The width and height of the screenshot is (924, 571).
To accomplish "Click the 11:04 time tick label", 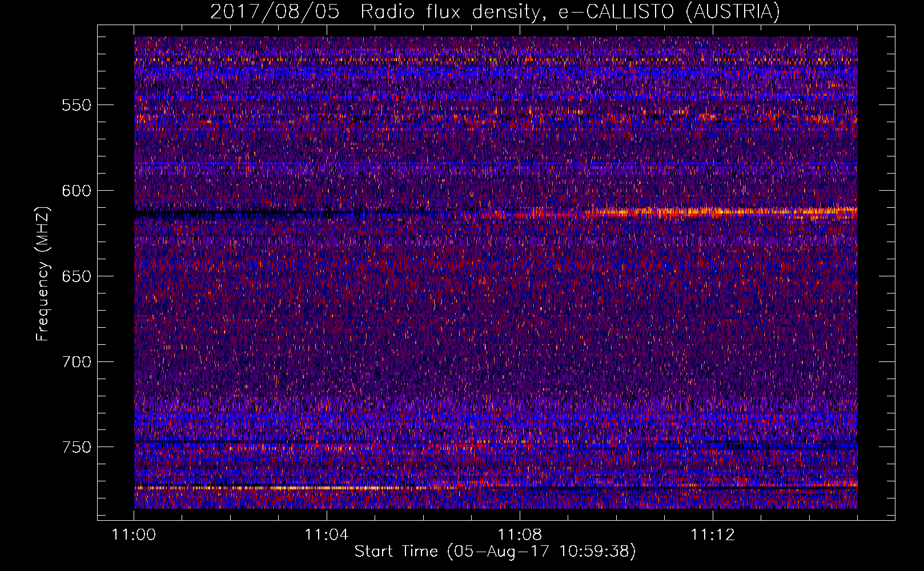I will pyautogui.click(x=327, y=535).
